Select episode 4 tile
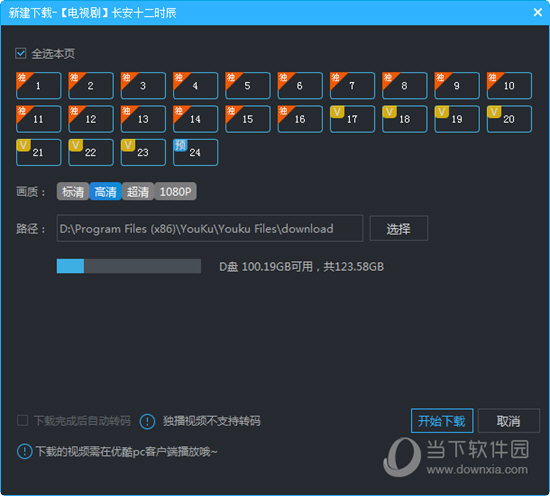550x496 pixels. pyautogui.click(x=195, y=86)
